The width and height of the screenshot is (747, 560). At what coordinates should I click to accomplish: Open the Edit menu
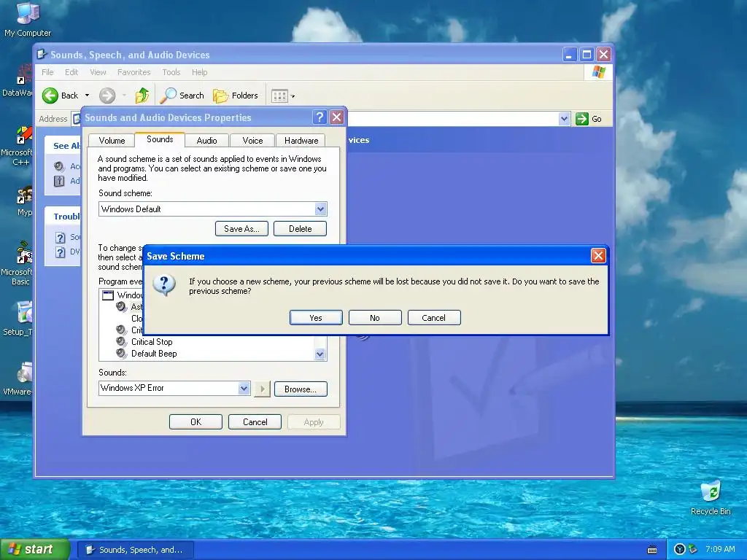click(x=71, y=72)
